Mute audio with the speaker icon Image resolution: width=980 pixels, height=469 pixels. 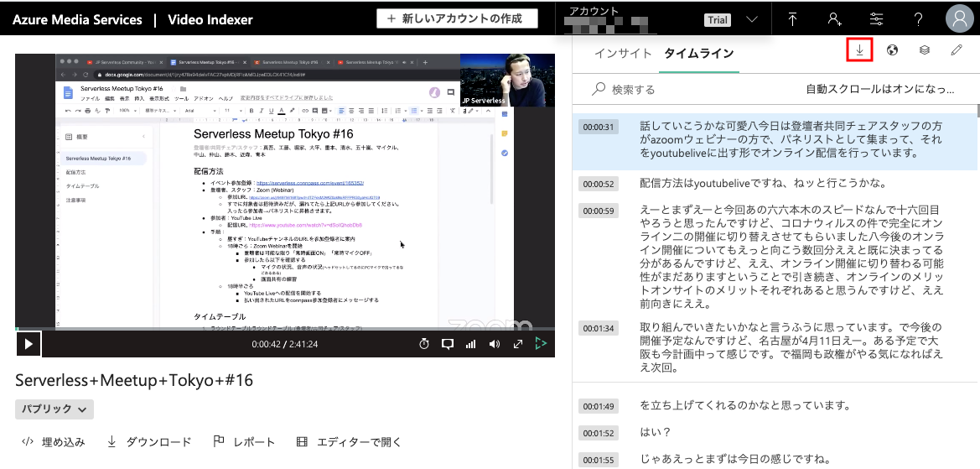(495, 344)
